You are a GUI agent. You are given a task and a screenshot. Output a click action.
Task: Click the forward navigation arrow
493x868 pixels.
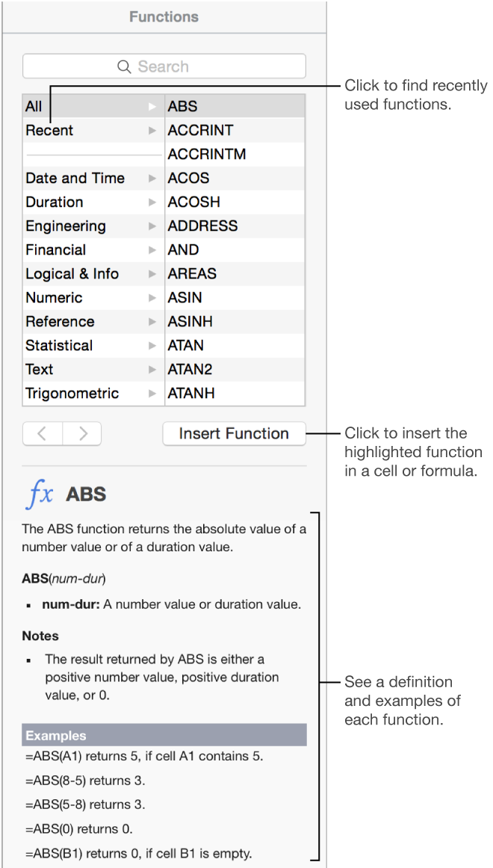pos(82,433)
